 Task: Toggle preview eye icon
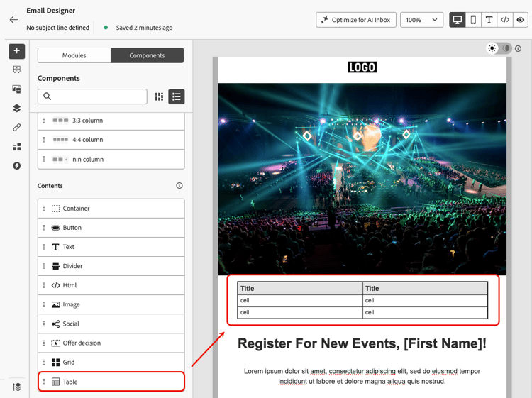(521, 20)
